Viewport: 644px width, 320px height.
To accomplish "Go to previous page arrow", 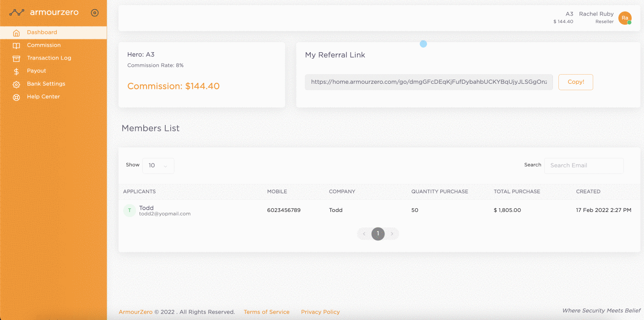I will coord(364,234).
